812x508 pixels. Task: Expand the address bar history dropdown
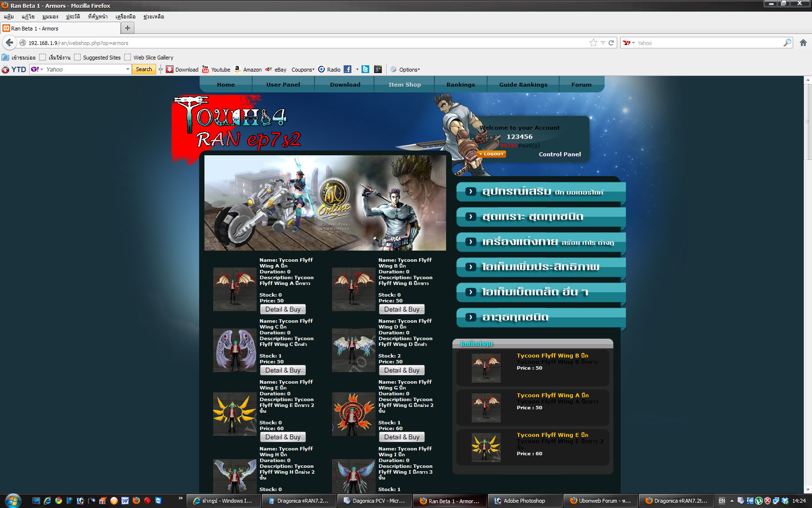pyautogui.click(x=603, y=43)
